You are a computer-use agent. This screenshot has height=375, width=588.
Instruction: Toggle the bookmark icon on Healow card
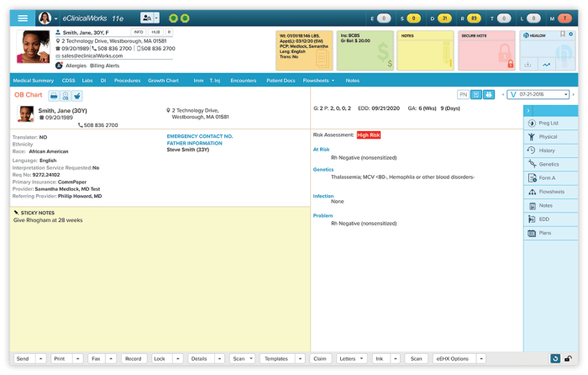pyautogui.click(x=563, y=35)
